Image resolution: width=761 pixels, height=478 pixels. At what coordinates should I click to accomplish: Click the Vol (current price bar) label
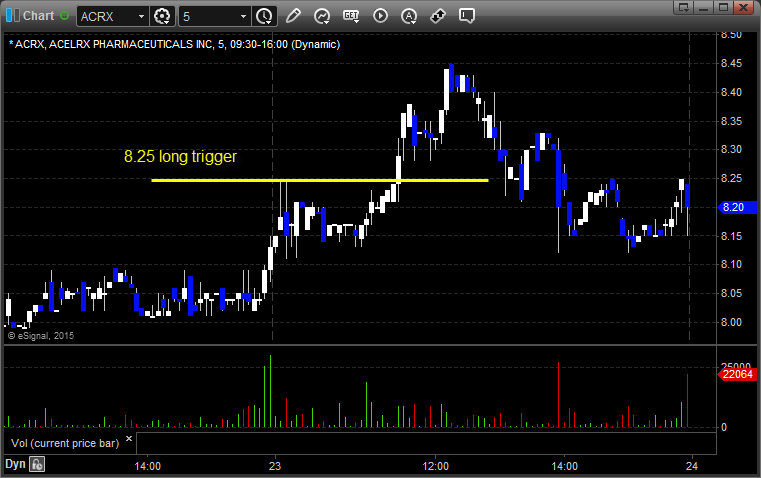65,443
